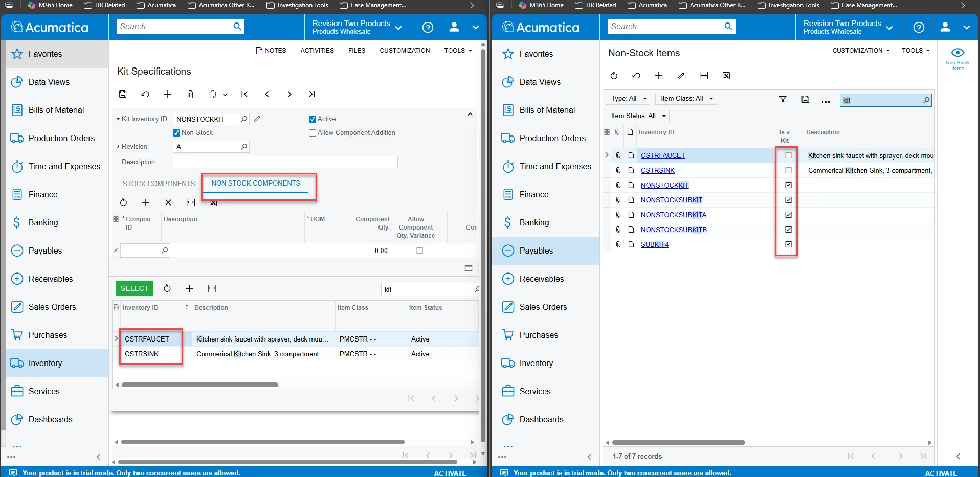Toggle the Non-Stock checkbox
The width and height of the screenshot is (980, 477).
click(176, 133)
